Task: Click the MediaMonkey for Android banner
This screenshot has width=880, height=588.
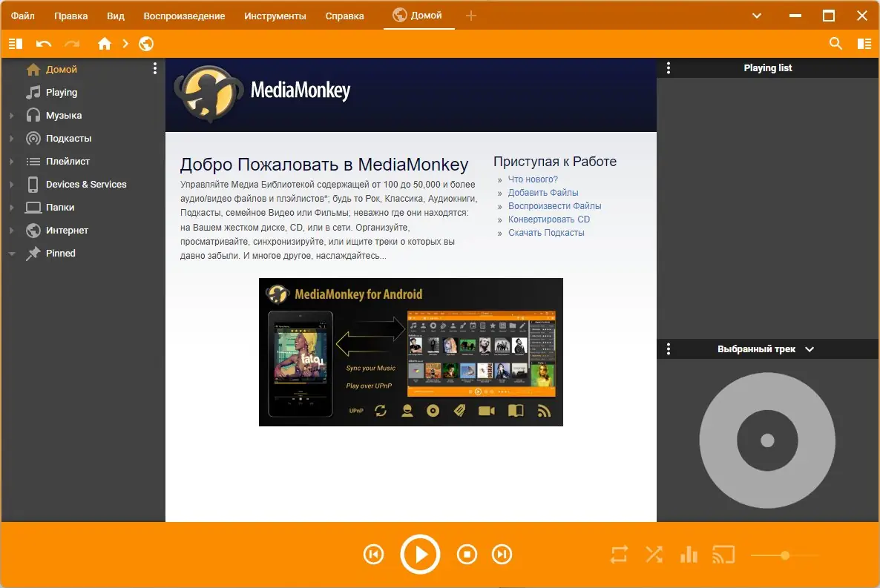Action: coord(411,351)
